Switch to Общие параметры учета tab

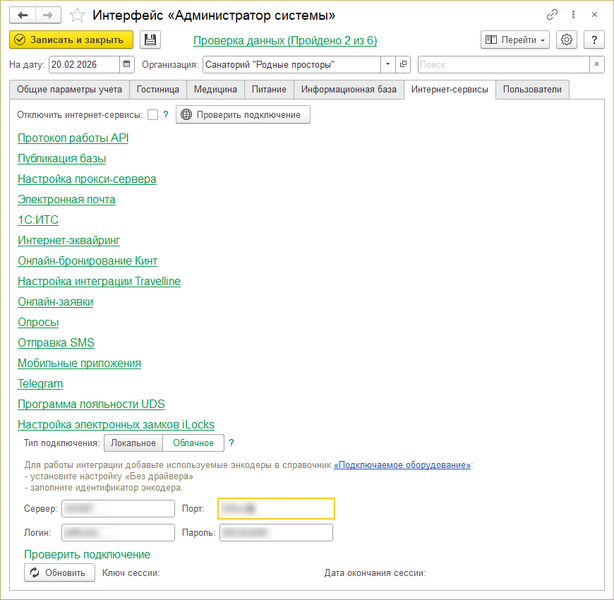(69, 90)
